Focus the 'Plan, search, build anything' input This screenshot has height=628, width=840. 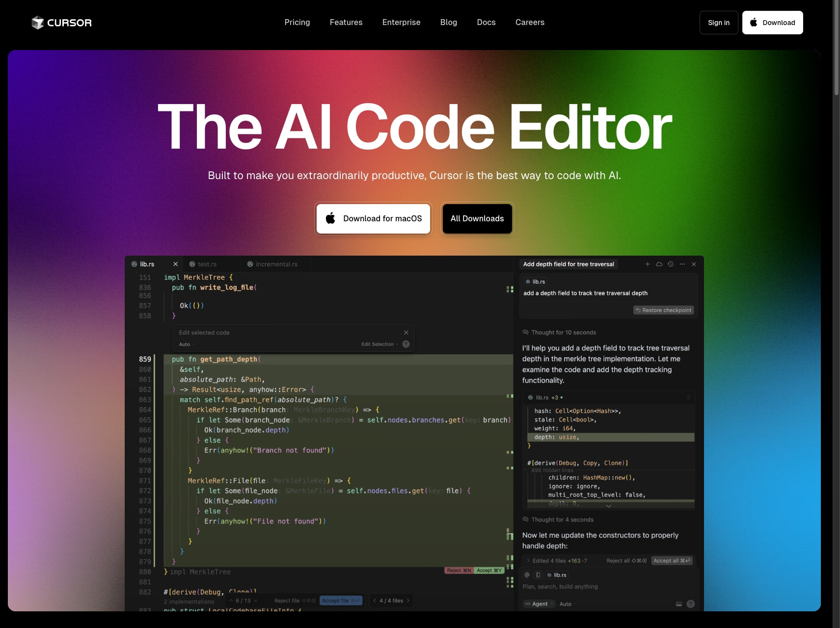(x=609, y=587)
